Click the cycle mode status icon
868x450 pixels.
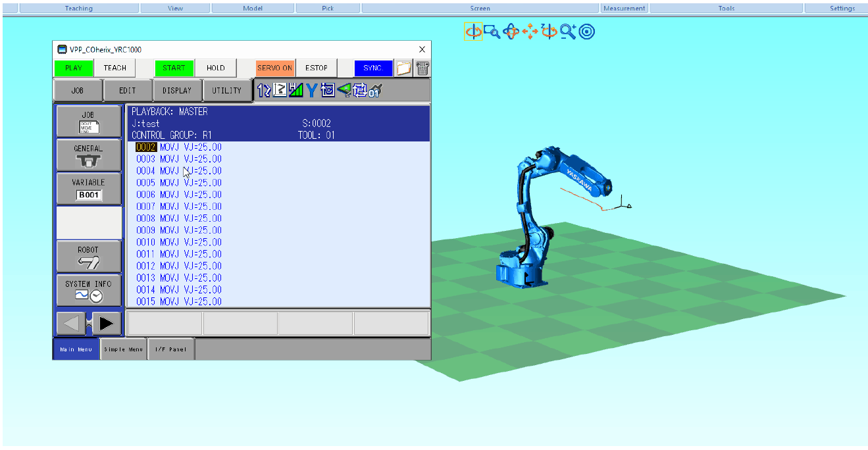point(328,91)
